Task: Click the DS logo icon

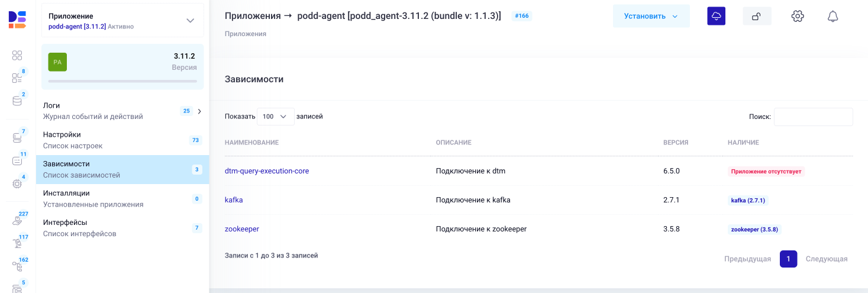Action: (x=17, y=19)
